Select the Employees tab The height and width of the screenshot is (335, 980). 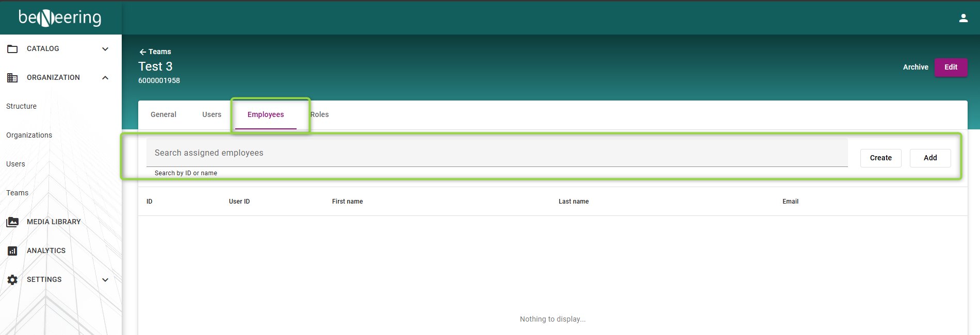tap(266, 114)
